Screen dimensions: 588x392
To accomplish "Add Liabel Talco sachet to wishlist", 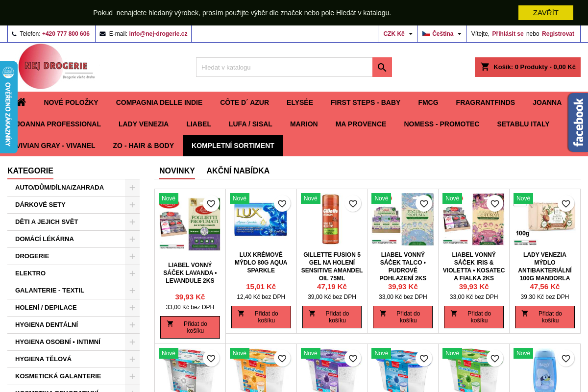I will (424, 204).
